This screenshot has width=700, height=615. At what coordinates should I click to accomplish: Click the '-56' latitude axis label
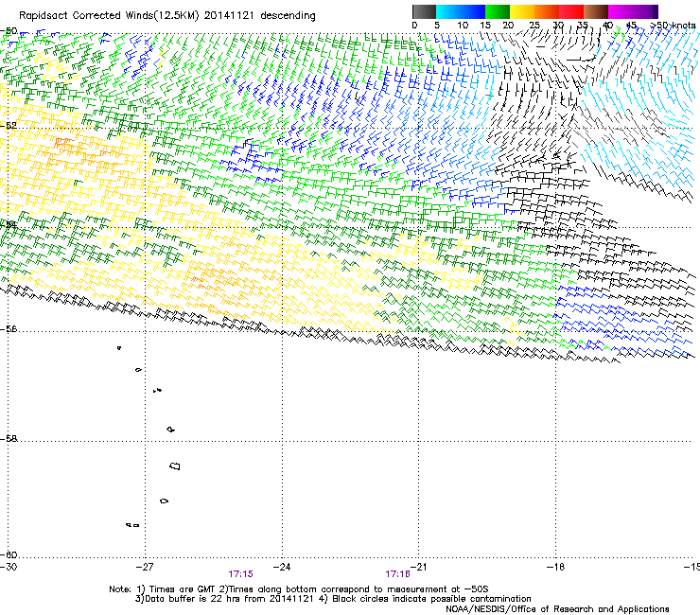click(x=9, y=329)
